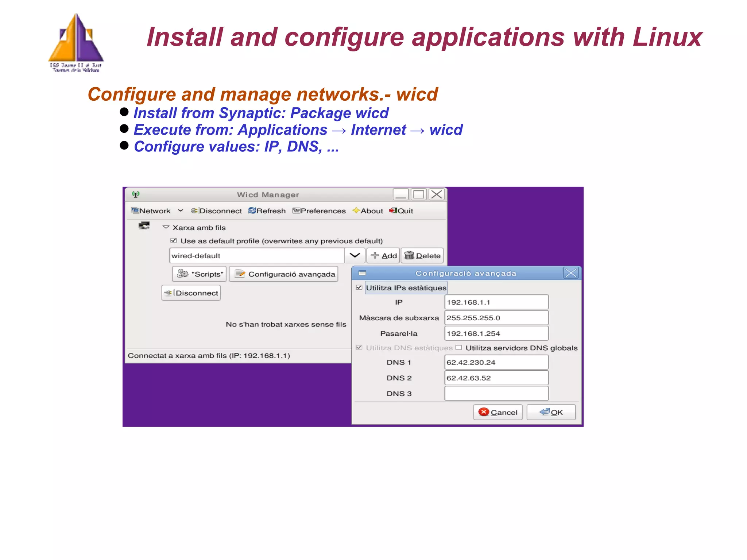
Task: Click the Configuració avançada window menu icon
Action: pos(362,273)
